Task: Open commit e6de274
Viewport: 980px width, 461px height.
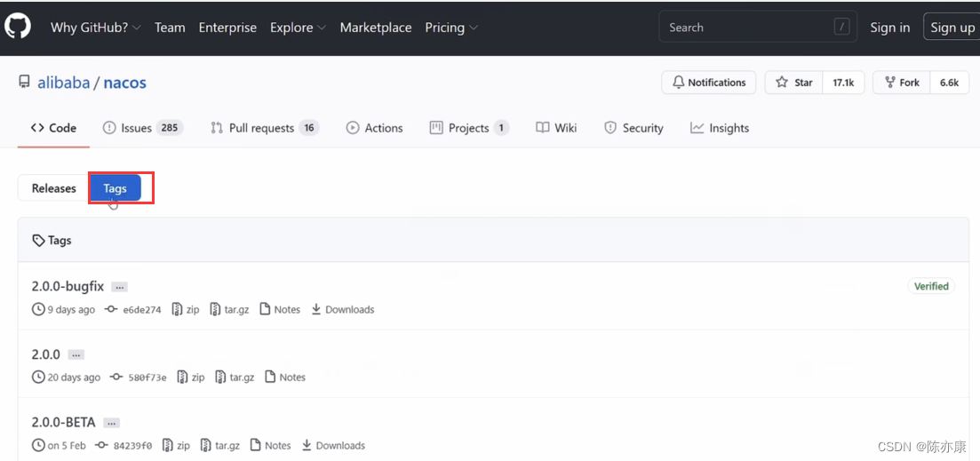Action: (134, 309)
